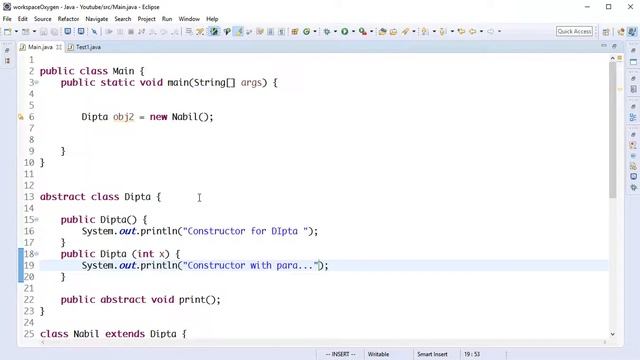Click the Forward navigation arrow icon

[491, 31]
